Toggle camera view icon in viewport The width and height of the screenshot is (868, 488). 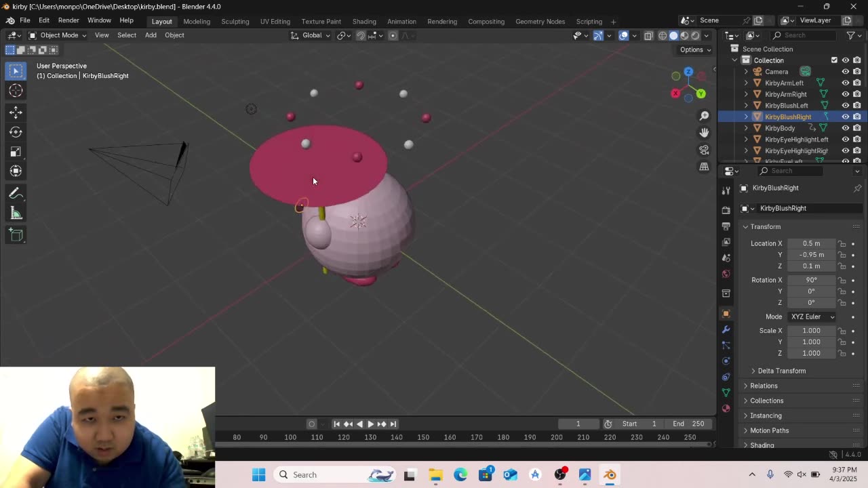point(704,150)
